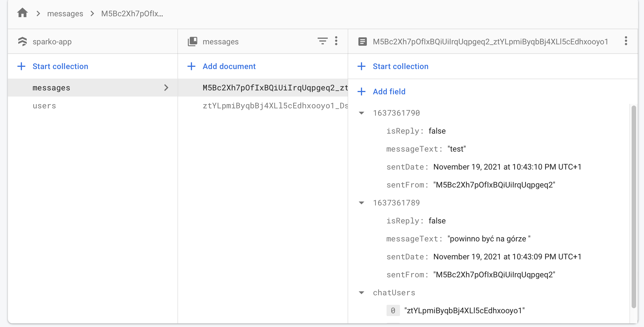Select the sparko-app project name

click(x=52, y=42)
